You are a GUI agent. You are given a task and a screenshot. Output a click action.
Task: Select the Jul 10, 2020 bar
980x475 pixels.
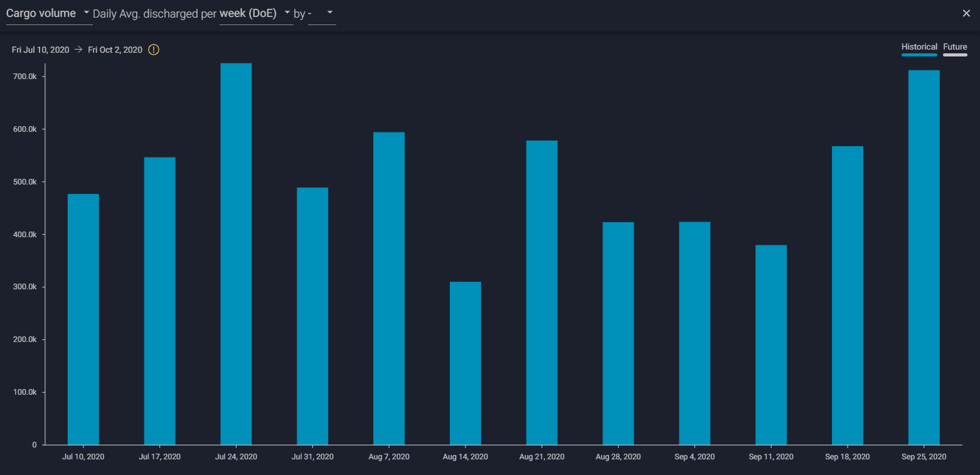point(83,319)
